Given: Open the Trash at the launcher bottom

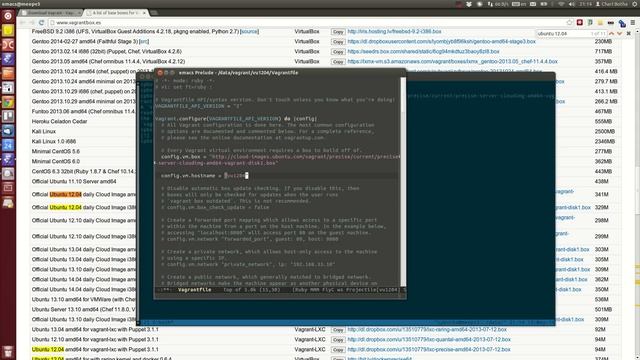Looking at the screenshot, I should pos(8,351).
